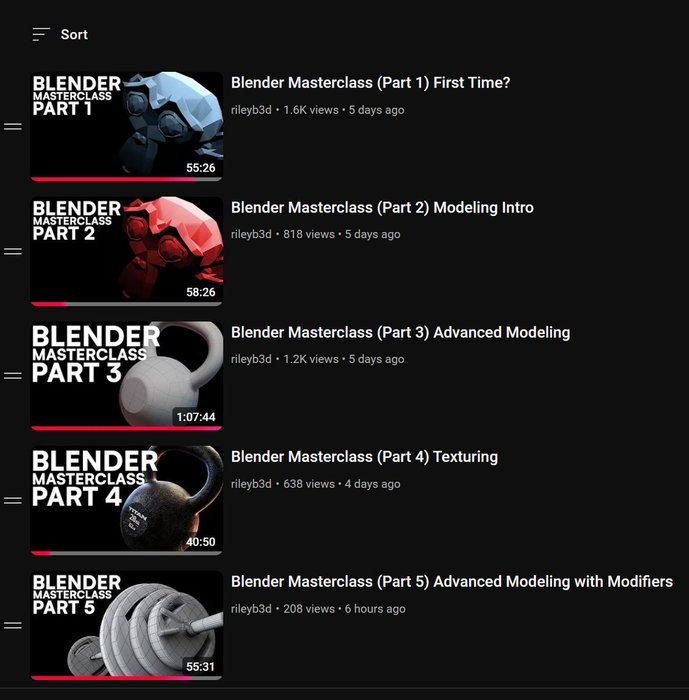Open the white kettlebell Part 3 thumbnail
Image resolution: width=689 pixels, height=700 pixels.
(x=126, y=375)
